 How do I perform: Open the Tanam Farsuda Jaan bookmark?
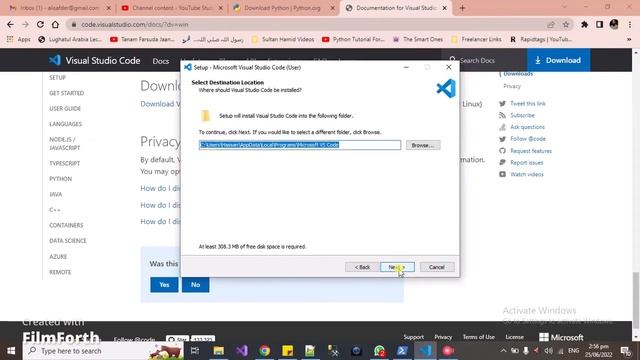(x=142, y=39)
